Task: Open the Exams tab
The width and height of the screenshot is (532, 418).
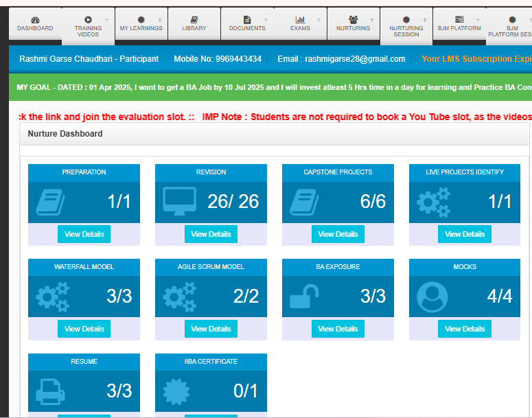Action: click(x=300, y=24)
